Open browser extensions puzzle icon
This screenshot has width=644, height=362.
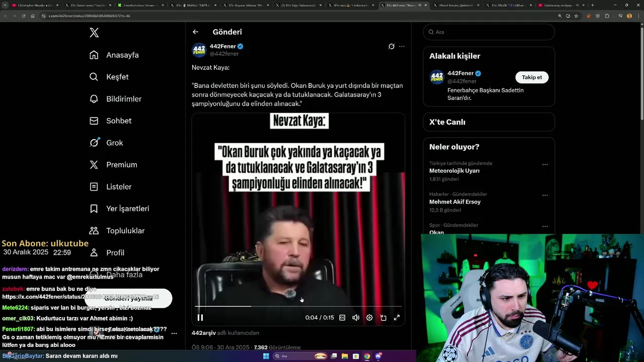point(607,16)
